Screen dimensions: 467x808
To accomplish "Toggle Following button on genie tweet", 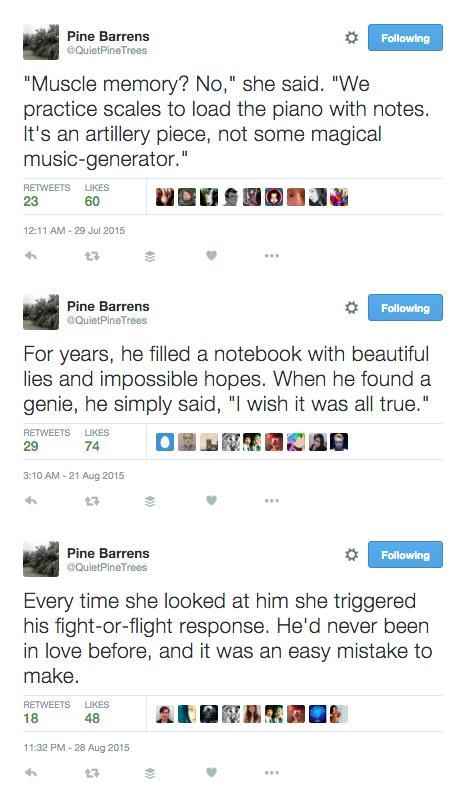I will coord(405,308).
